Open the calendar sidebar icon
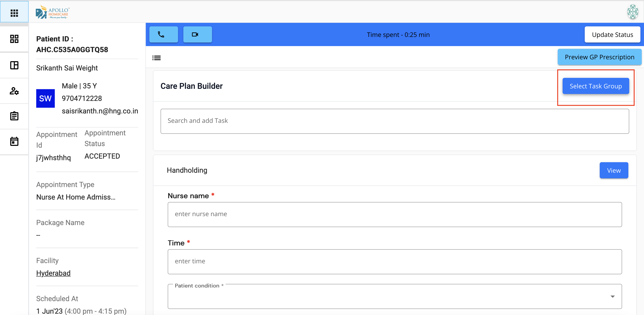The image size is (644, 315). click(14, 142)
